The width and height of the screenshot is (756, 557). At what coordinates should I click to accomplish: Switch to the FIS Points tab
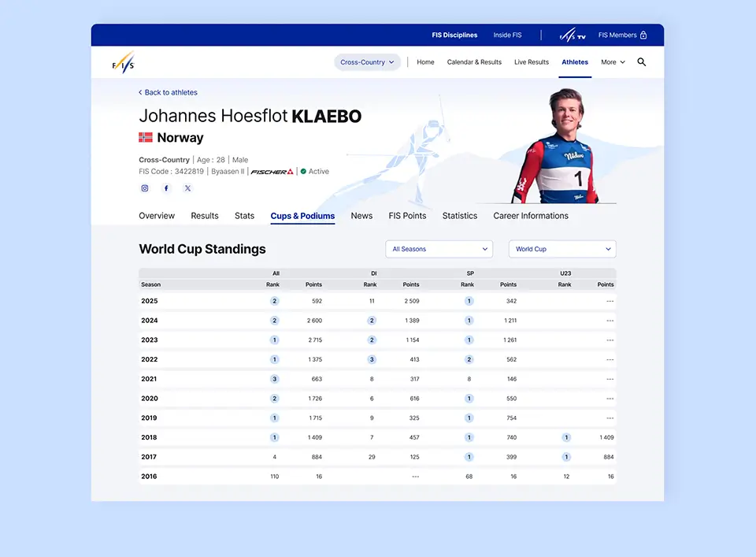point(407,216)
